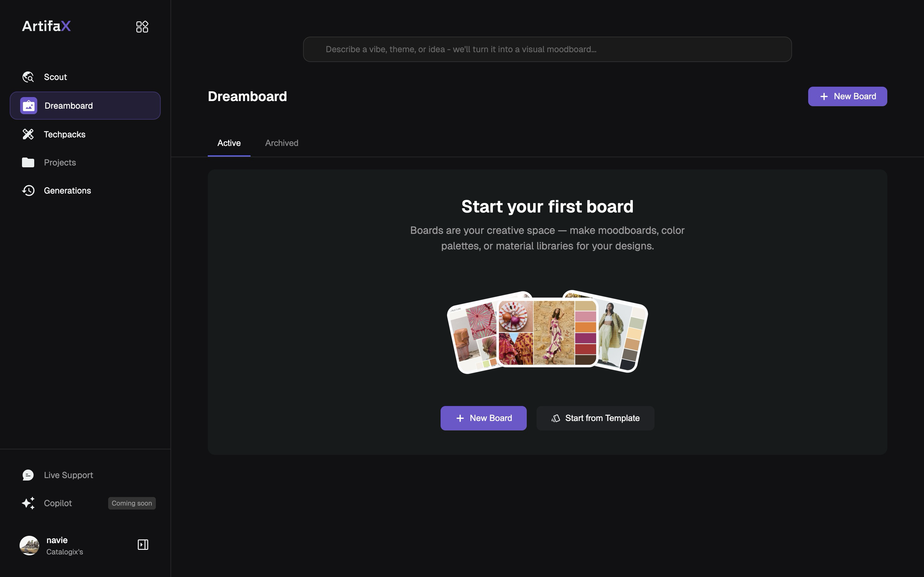Click New Board below the moodboard illustration
Image resolution: width=924 pixels, height=577 pixels.
[483, 418]
